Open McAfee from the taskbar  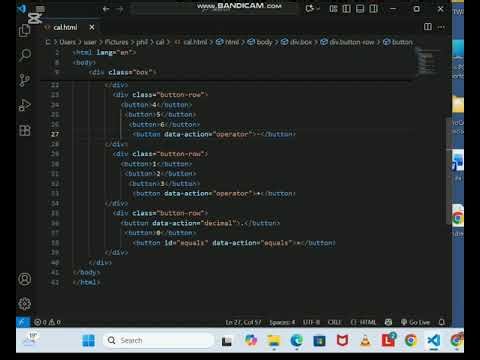[x=342, y=340]
